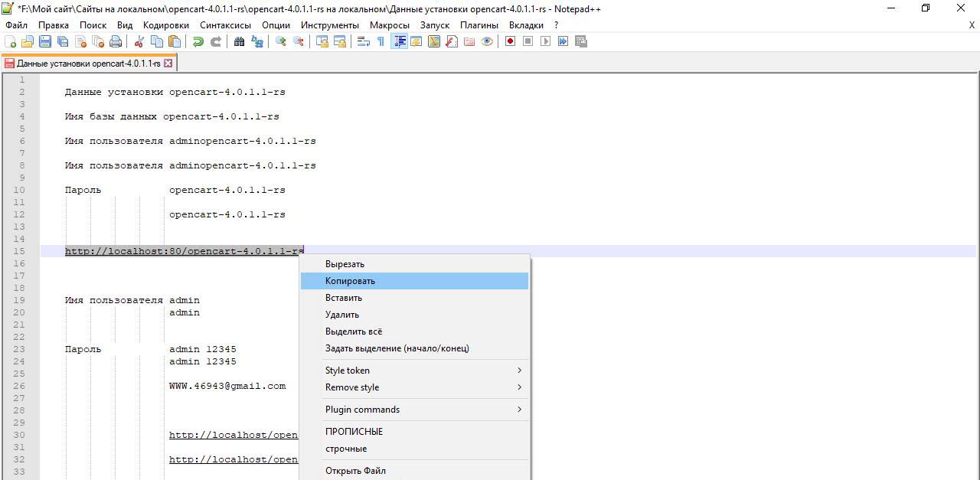Viewport: 980px width, 480px height.
Task: Click the Save file toolbar icon
Action: 45,41
